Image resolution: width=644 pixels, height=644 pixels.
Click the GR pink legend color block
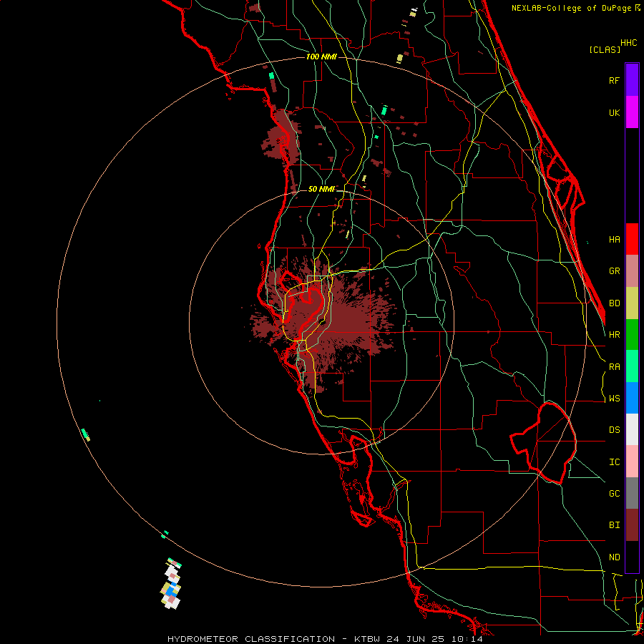pos(632,271)
